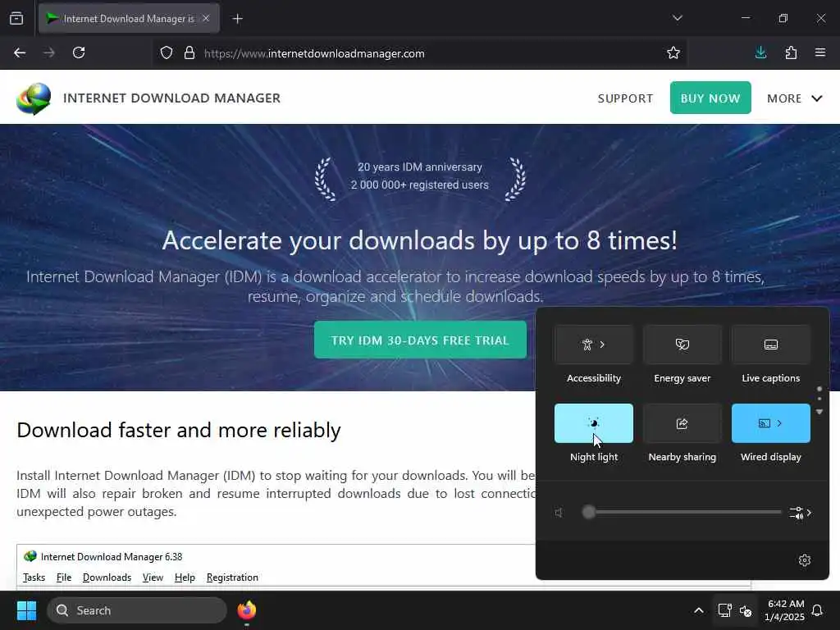This screenshot has height=630, width=840.
Task: Click the network status tray icon
Action: [x=724, y=610]
